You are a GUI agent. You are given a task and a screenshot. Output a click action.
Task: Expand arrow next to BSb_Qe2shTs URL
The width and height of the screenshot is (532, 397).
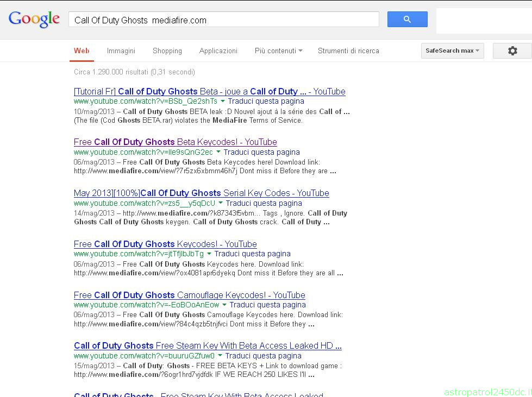tap(223, 102)
